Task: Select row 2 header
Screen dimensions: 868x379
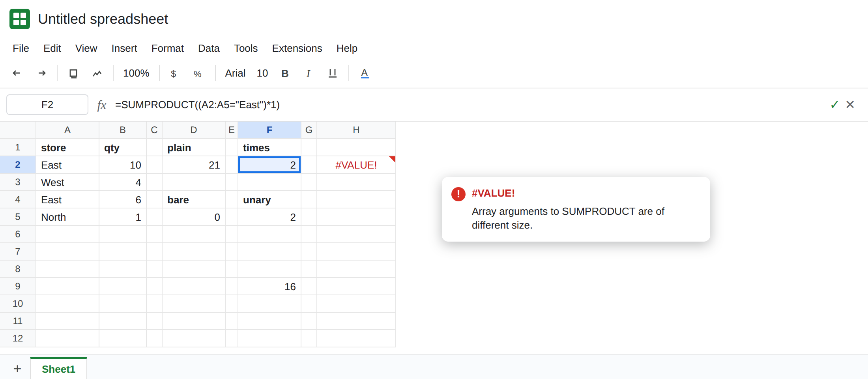Action: 18,165
